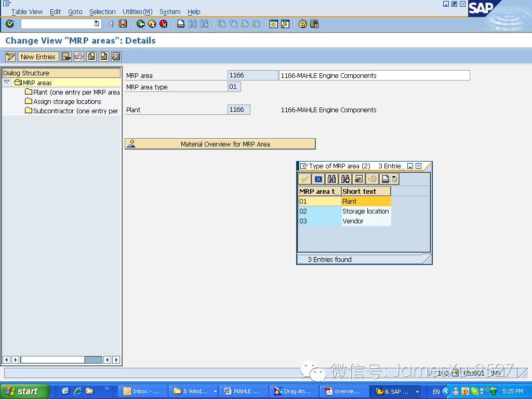This screenshot has height=399, width=532.
Task: Click the 'Short text' column header
Action: tap(366, 191)
